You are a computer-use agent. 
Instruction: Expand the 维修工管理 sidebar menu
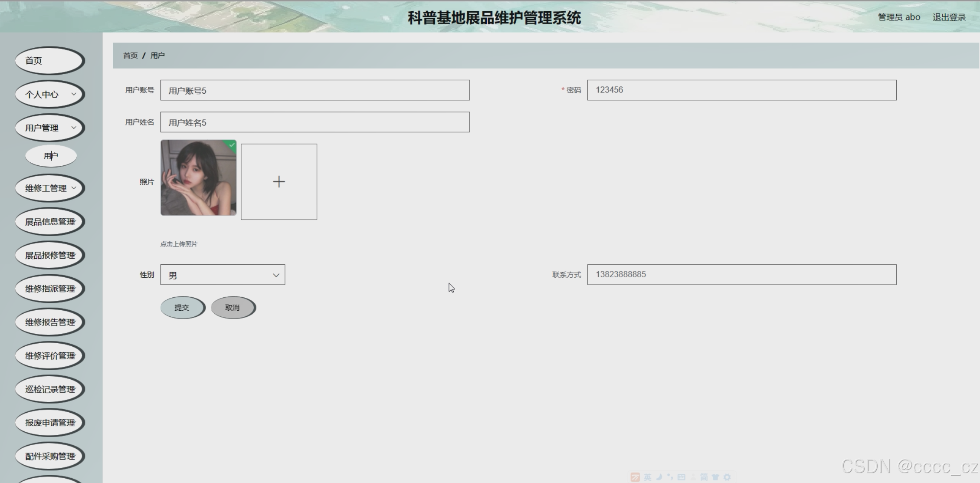click(x=50, y=188)
